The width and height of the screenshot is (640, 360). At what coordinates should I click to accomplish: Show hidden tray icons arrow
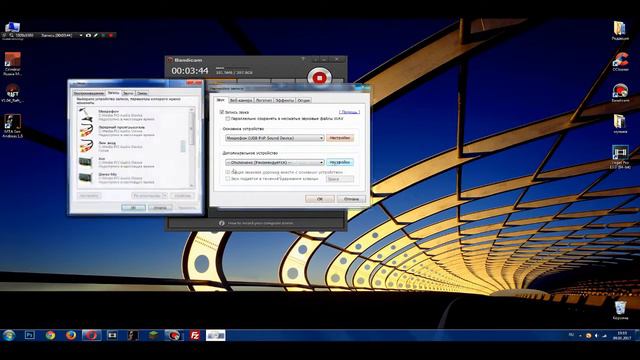[x=580, y=336]
